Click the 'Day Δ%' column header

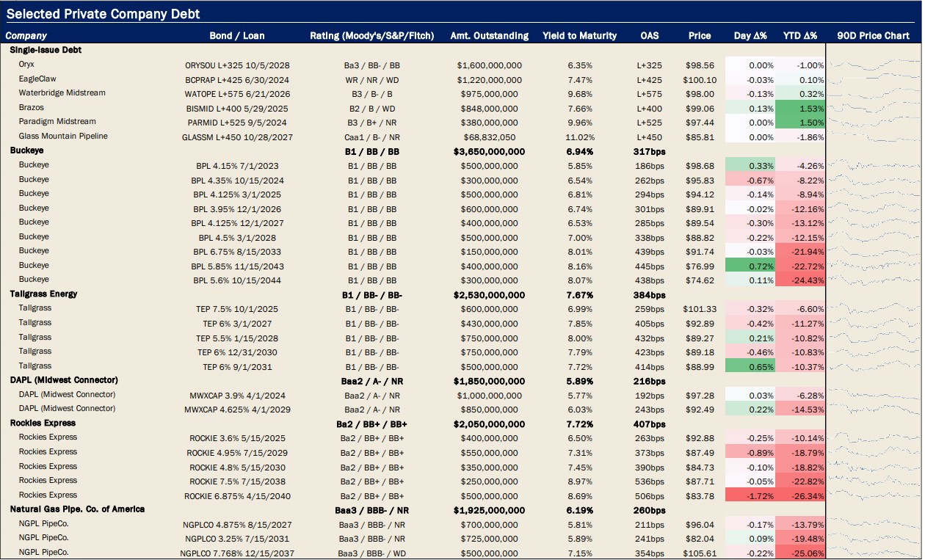(750, 35)
